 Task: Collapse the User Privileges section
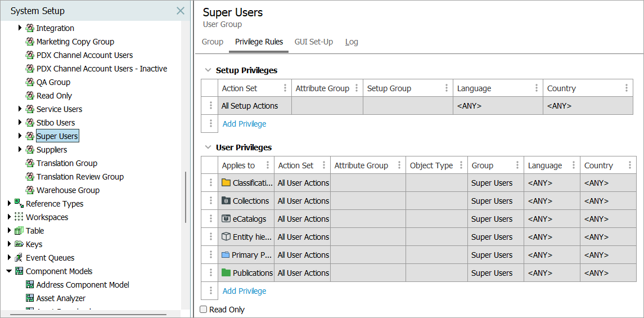tap(208, 147)
